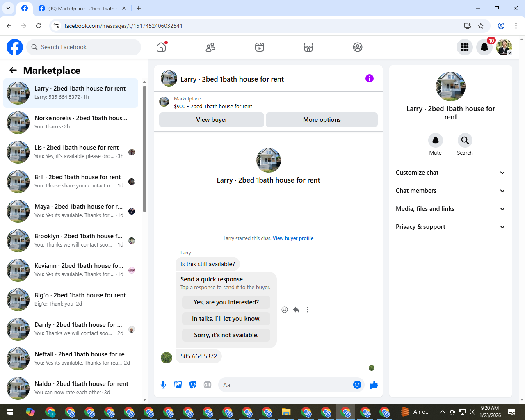The image size is (525, 420).
Task: Choose a GIF icon in composer
Action: point(208,385)
